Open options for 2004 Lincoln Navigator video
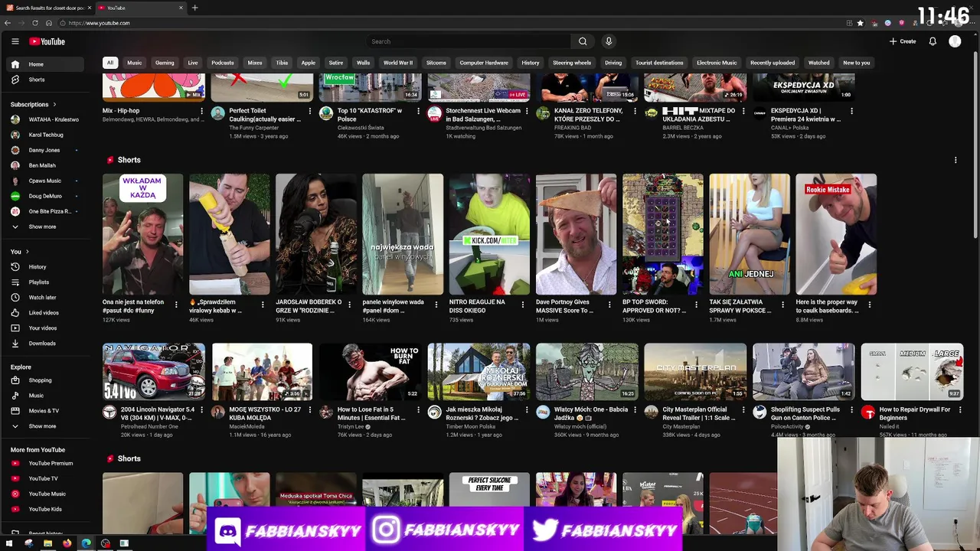 click(202, 410)
